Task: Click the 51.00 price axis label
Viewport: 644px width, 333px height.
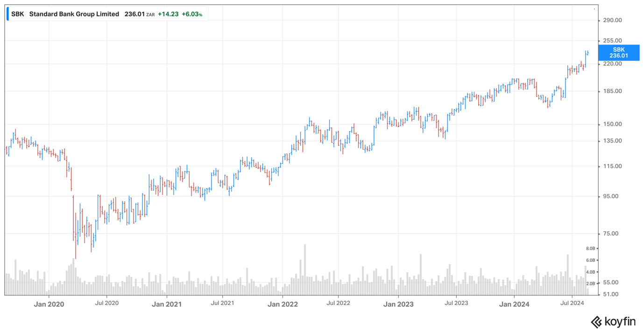Action: [610, 294]
